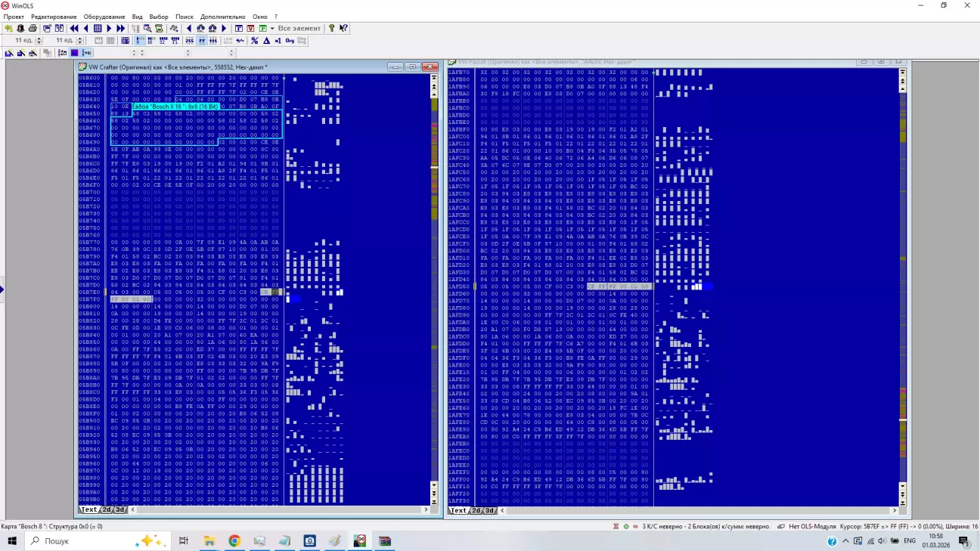Increase the first '11 ед.' spinner

(38, 39)
